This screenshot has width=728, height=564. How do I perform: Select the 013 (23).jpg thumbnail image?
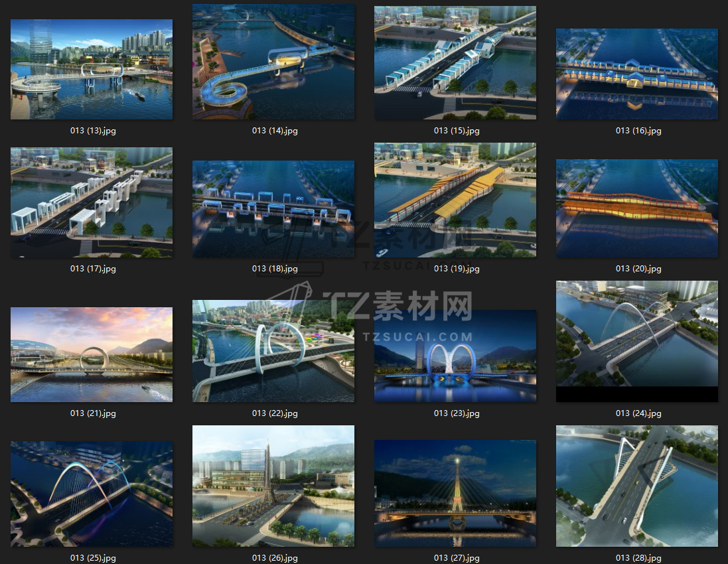coord(455,356)
